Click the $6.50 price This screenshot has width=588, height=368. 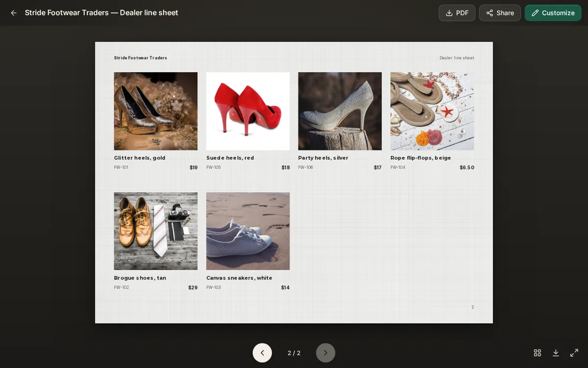467,167
